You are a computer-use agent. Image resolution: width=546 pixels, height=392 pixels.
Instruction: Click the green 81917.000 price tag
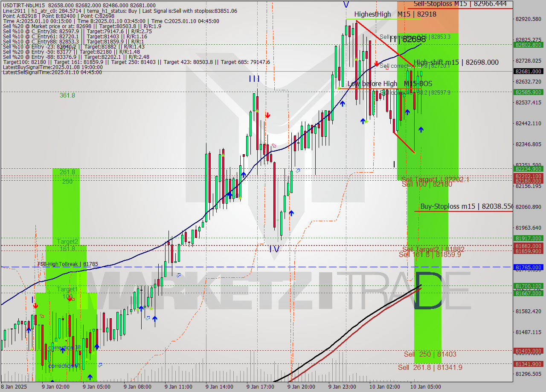click(x=529, y=238)
